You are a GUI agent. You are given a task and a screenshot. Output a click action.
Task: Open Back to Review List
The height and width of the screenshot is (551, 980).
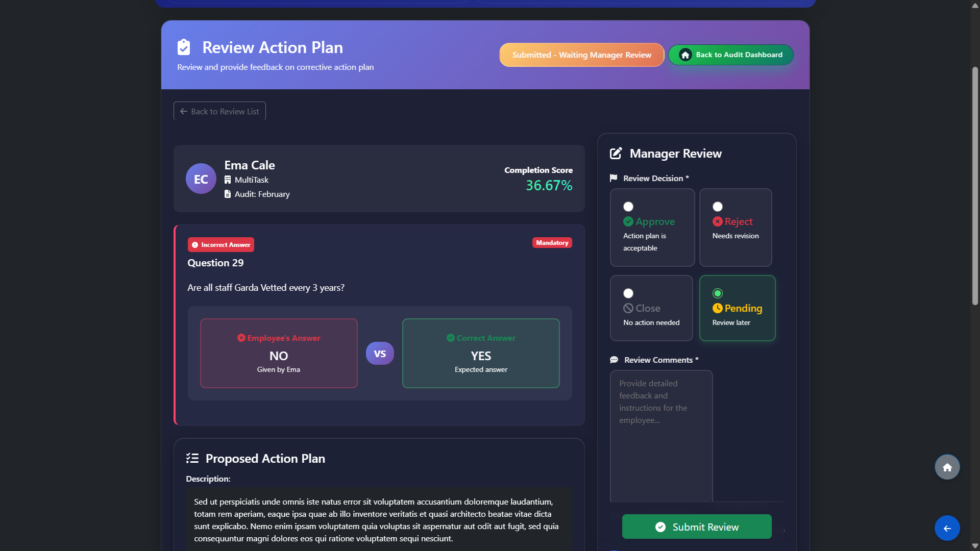click(219, 111)
